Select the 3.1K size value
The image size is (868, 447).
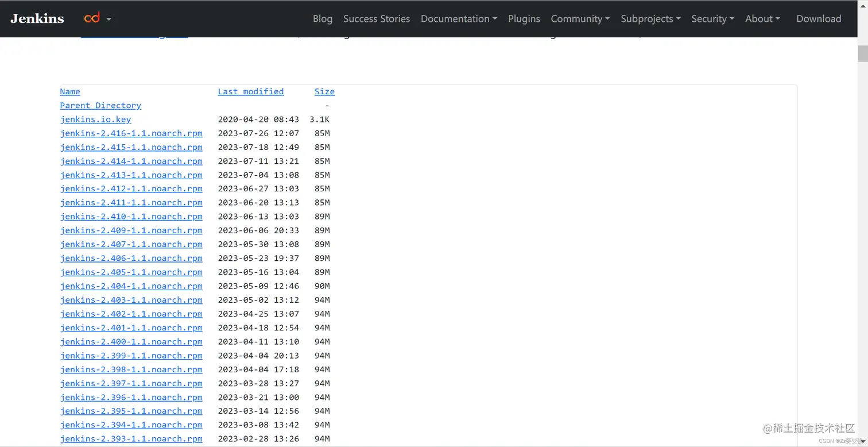[x=319, y=120]
